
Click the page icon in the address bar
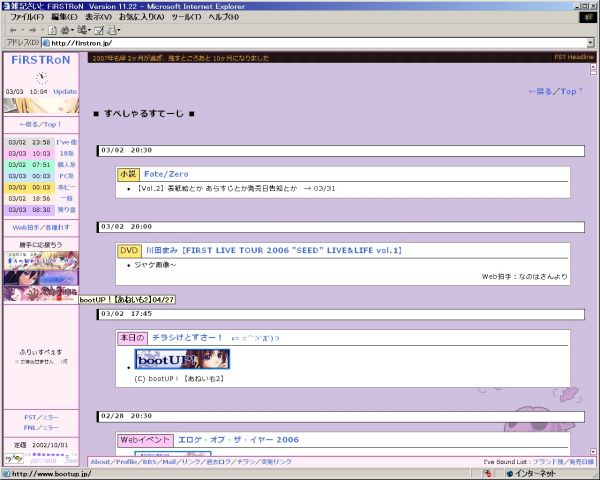coord(47,43)
